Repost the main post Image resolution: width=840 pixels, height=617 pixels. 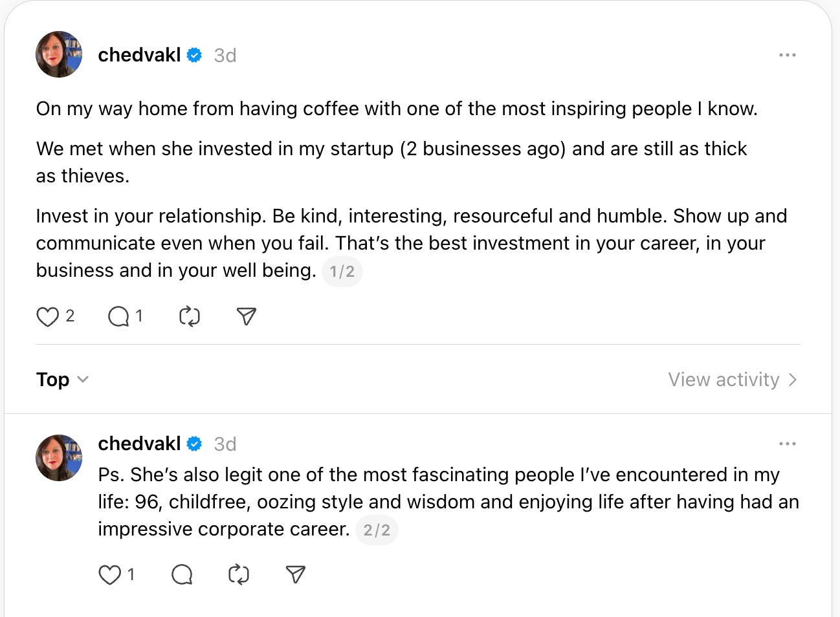point(189,316)
